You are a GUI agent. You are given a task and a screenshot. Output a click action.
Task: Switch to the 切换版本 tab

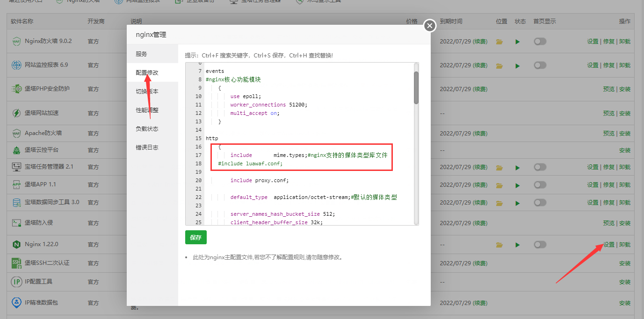click(x=152, y=92)
